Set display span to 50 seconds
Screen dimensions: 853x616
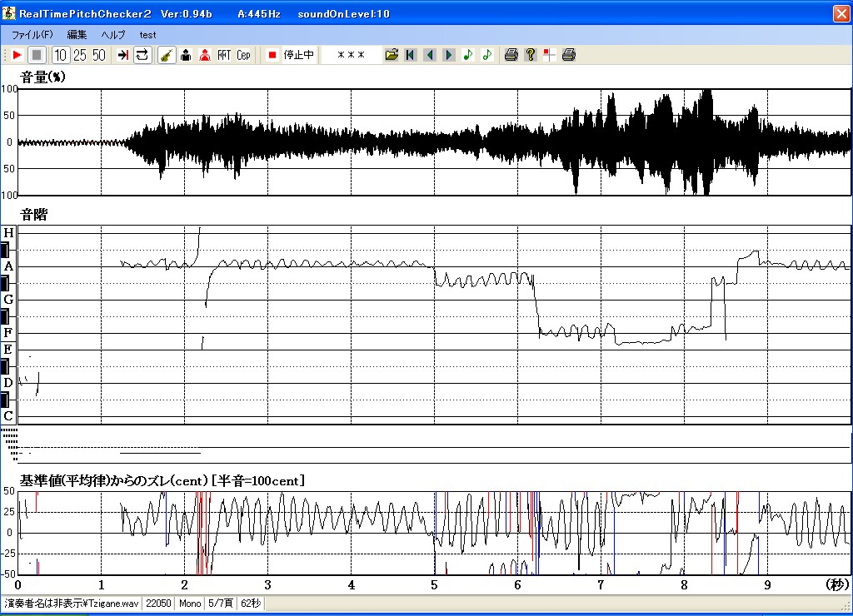[99, 55]
